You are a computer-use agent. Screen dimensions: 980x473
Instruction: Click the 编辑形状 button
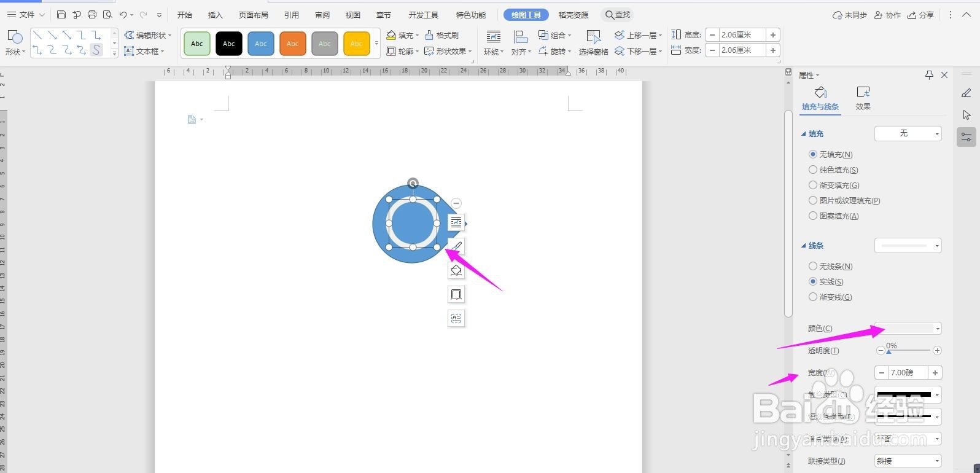pyautogui.click(x=147, y=35)
